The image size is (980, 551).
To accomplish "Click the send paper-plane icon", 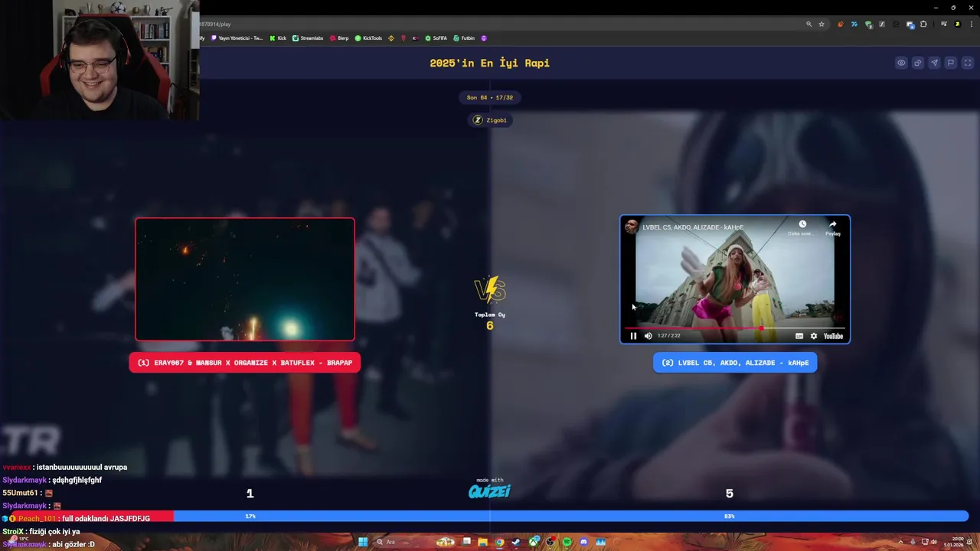I will pos(934,63).
